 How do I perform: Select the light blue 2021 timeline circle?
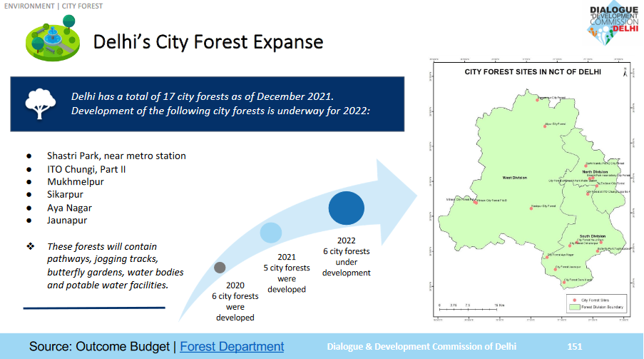tap(271, 233)
